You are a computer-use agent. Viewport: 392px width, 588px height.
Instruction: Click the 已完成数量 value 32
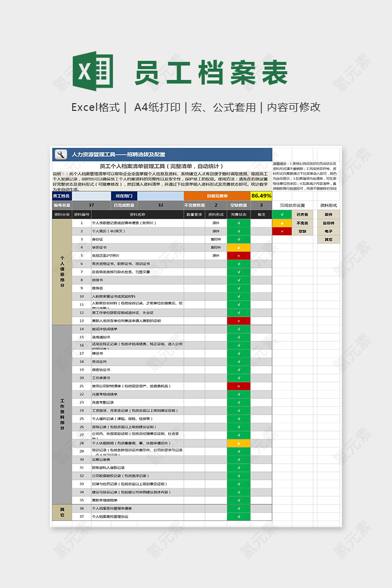[x=160, y=205]
